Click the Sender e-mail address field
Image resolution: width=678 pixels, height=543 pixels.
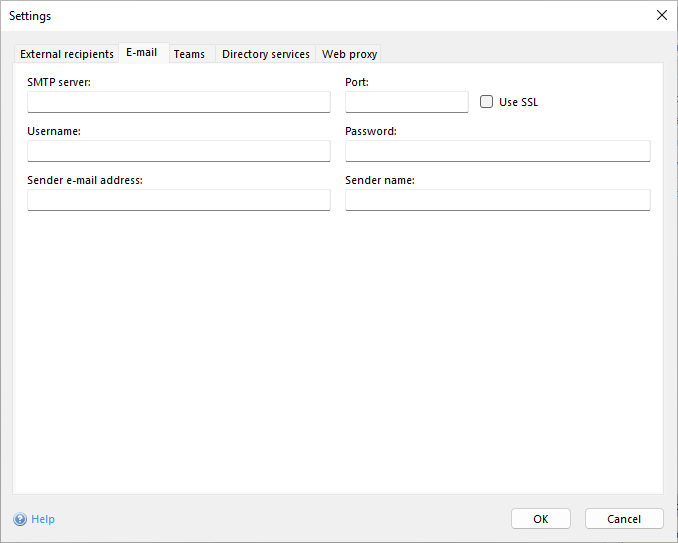tap(178, 200)
